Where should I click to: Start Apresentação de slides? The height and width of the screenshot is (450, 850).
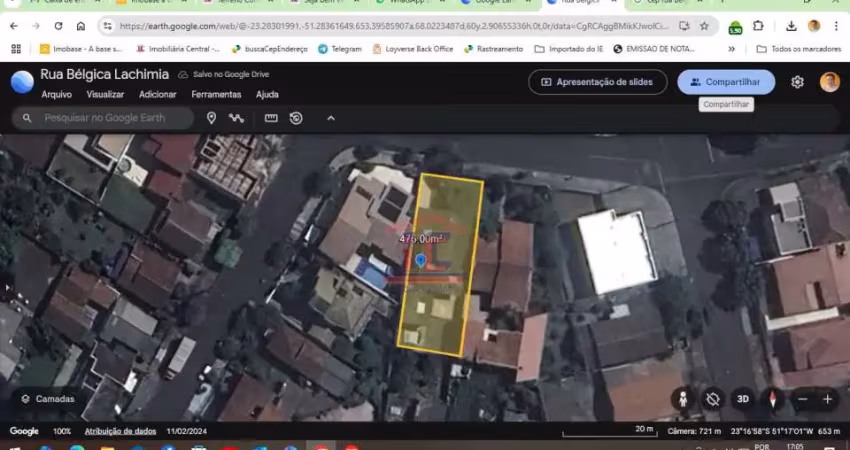tap(597, 82)
